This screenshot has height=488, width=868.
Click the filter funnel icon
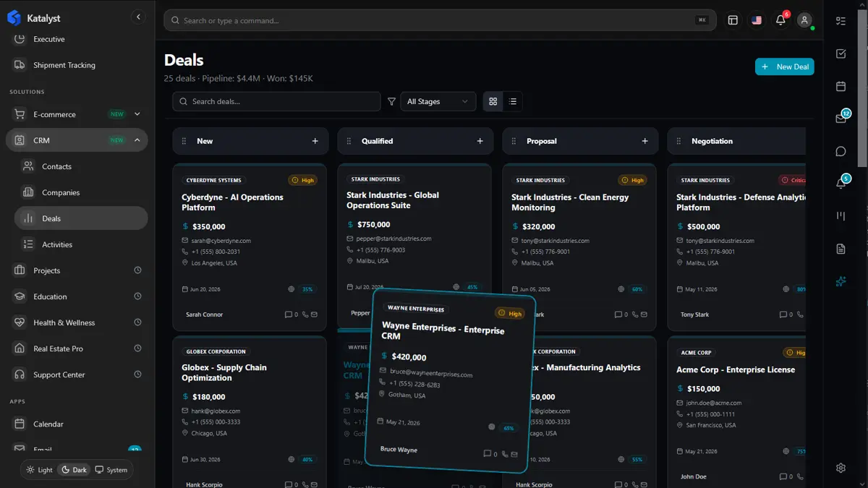391,102
